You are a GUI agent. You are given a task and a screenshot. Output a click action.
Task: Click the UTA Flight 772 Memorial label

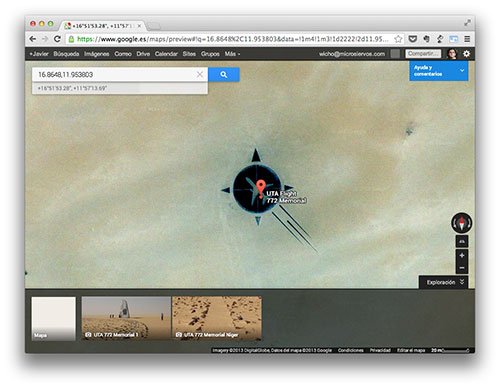[x=286, y=197]
